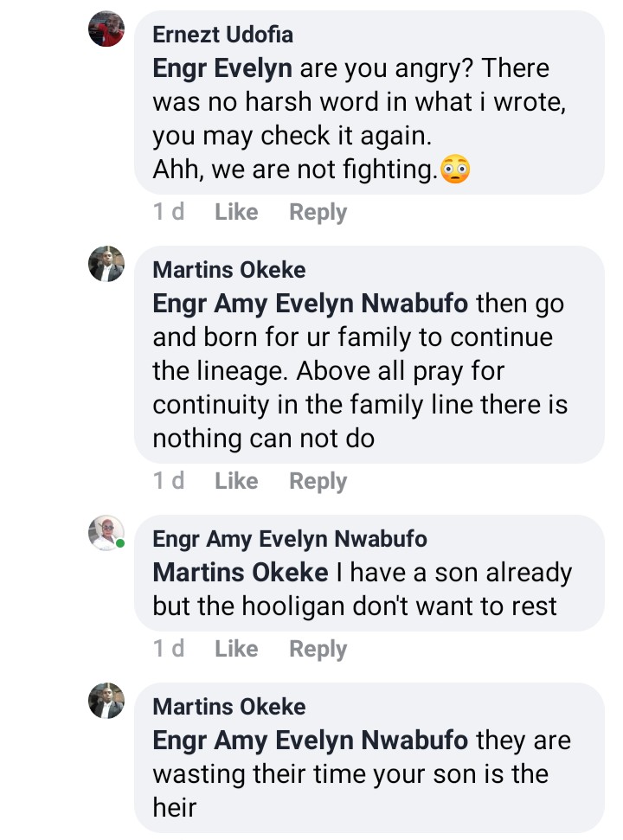Click Martins Okeke's avatar beside the heir comment
The width and height of the screenshot is (623, 840).
coord(106,701)
